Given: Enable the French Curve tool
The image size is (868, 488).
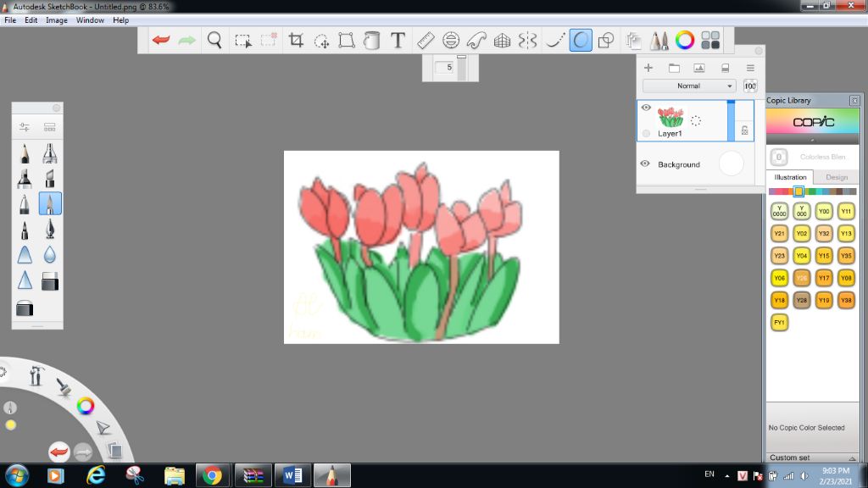Looking at the screenshot, I should (476, 40).
